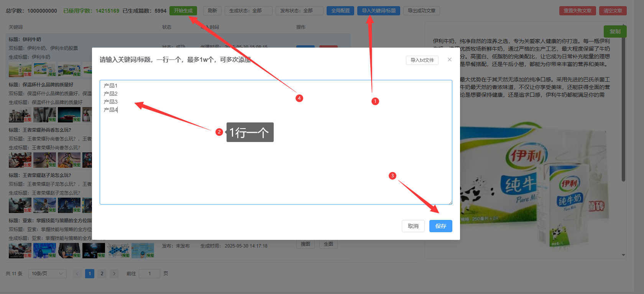Open first thumbnail in 伊利牛奶 row
This screenshot has height=294, width=644.
(x=20, y=70)
